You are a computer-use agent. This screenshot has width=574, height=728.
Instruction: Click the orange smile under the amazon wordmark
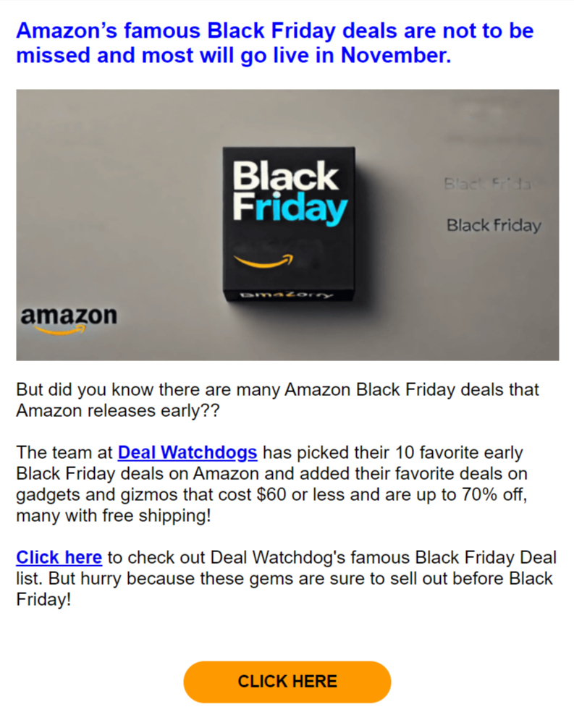pyautogui.click(x=59, y=330)
